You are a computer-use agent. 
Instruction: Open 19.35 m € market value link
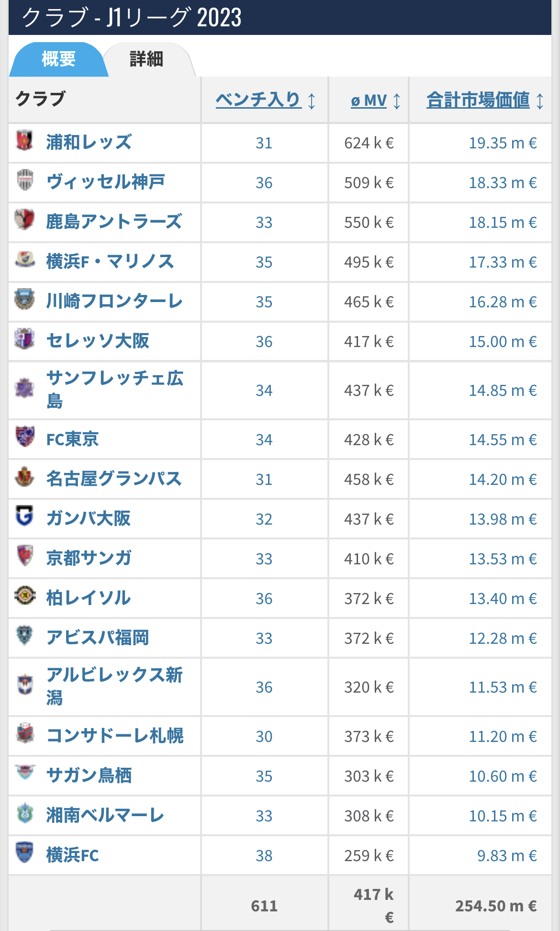click(503, 143)
